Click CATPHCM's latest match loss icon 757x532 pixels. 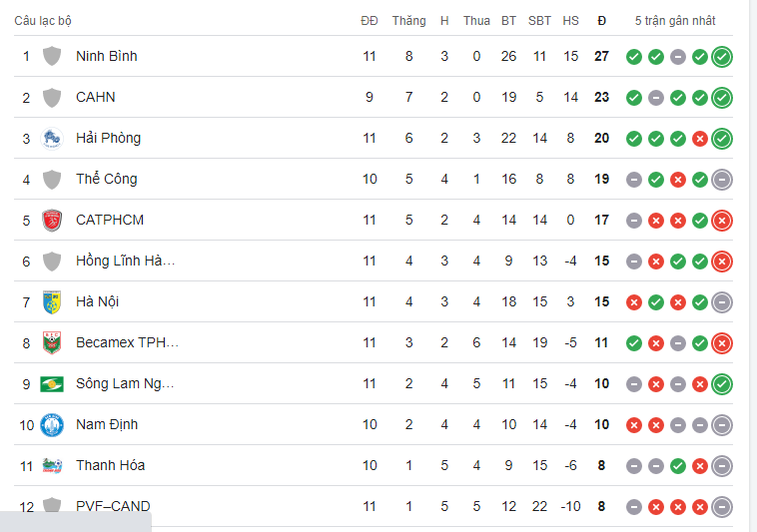pos(722,221)
